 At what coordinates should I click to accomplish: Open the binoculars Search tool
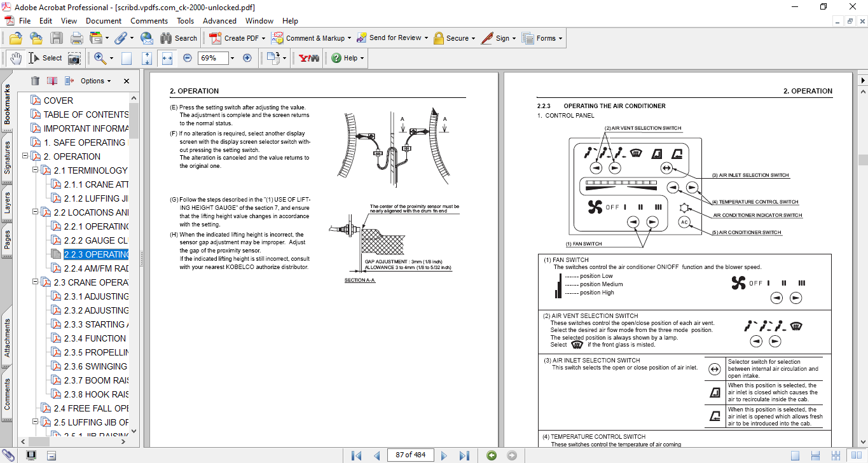[179, 38]
